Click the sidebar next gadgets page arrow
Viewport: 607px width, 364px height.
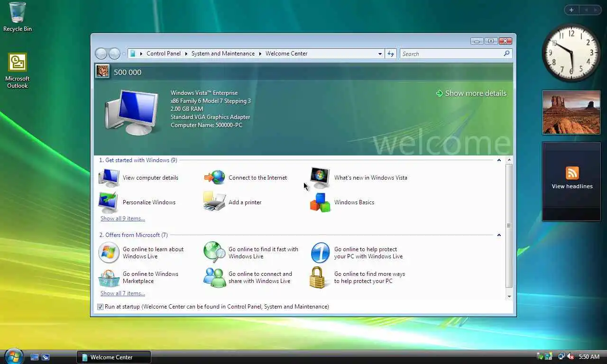click(x=595, y=10)
